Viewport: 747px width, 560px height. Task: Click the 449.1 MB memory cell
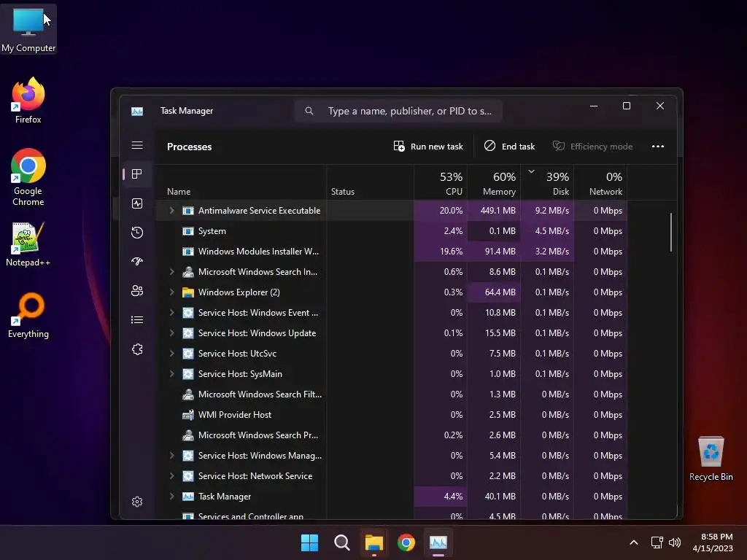point(494,211)
